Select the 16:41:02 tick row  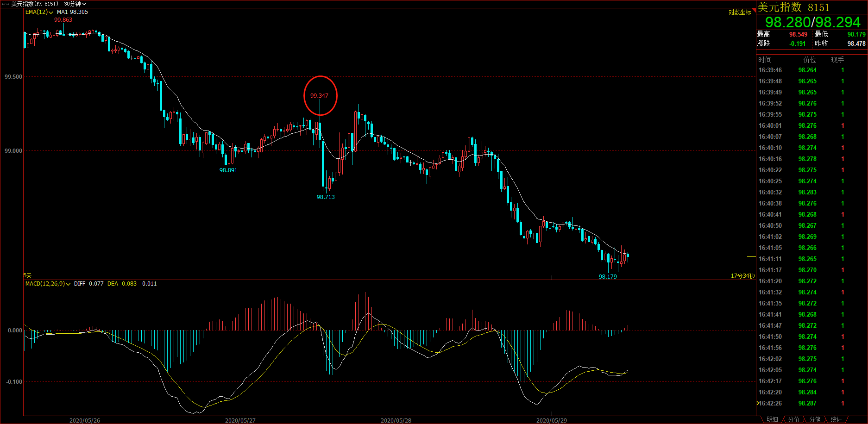tap(811, 237)
